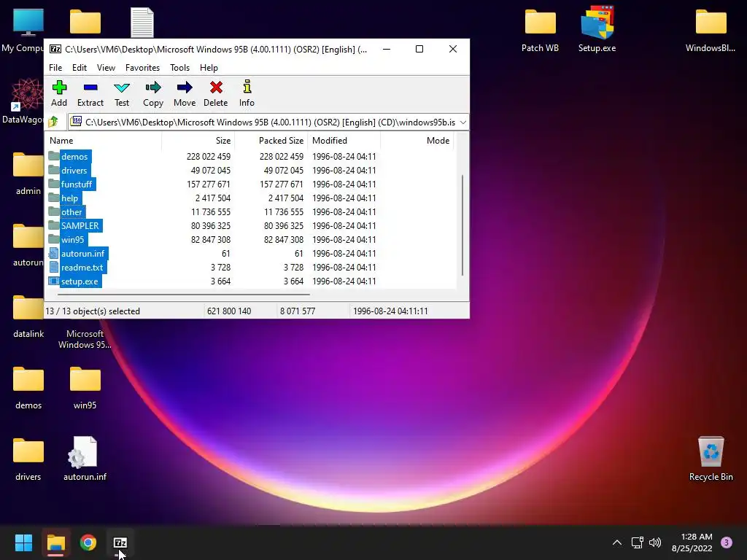Click the Copy toolbar icon

[153, 94]
